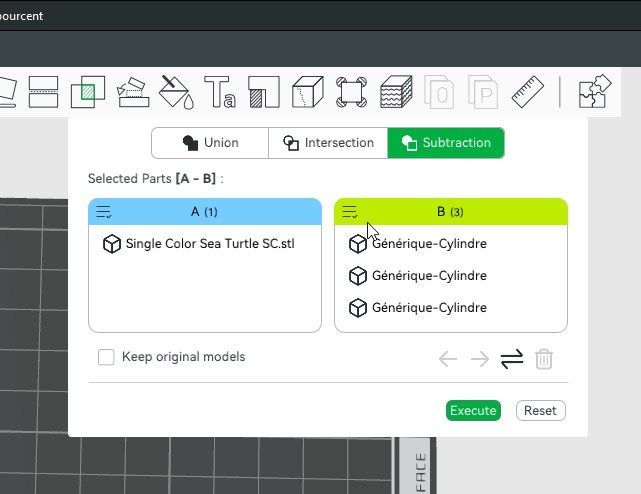
Task: Select the Cut tool in the toolbar
Action: click(x=43, y=92)
